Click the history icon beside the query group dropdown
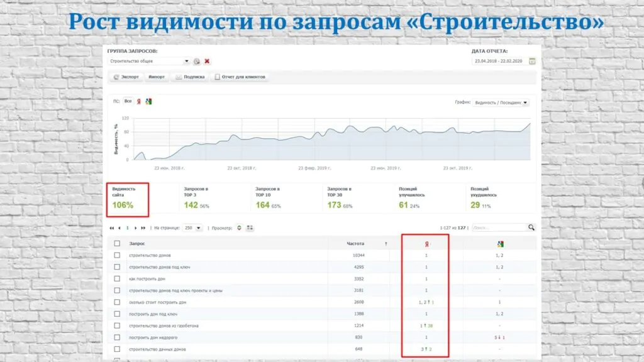This screenshot has width=644, height=362. [x=197, y=61]
